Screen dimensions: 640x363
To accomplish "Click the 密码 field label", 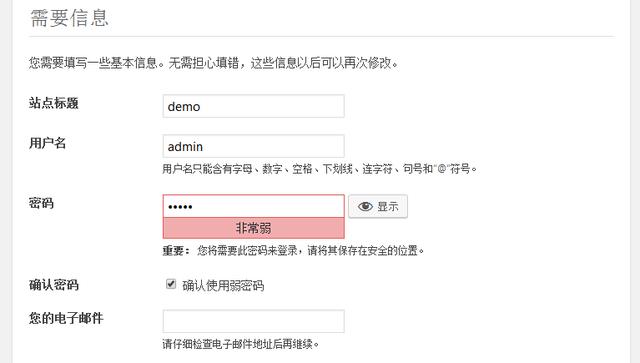I will click(41, 203).
